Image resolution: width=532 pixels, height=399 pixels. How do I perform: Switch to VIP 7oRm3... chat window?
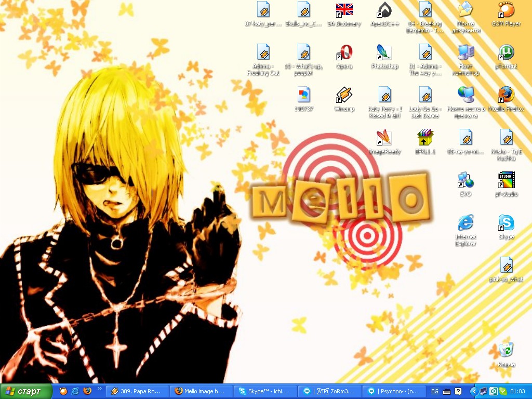click(x=329, y=392)
